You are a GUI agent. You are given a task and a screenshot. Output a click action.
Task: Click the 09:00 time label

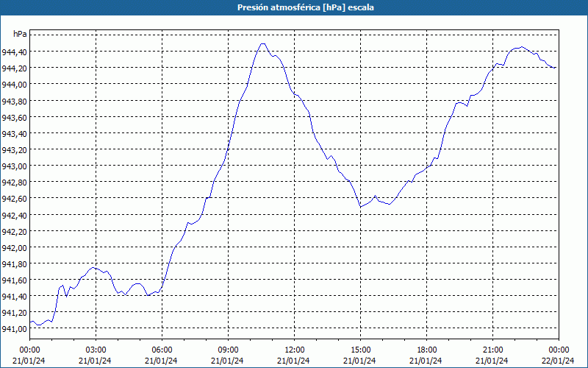point(228,350)
